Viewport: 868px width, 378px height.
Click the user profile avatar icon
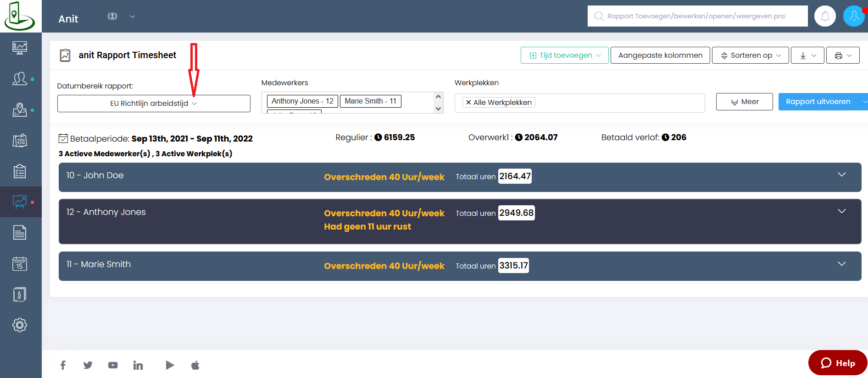(854, 16)
